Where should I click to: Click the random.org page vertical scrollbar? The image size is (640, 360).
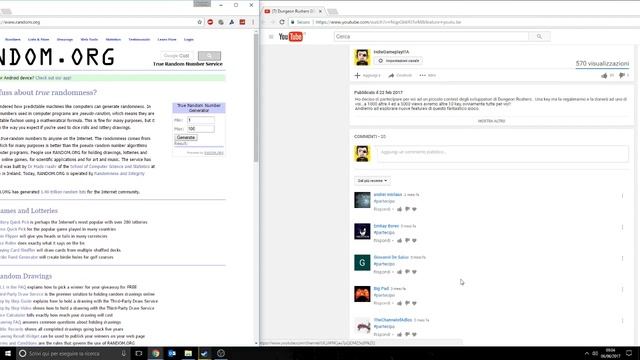click(256, 98)
